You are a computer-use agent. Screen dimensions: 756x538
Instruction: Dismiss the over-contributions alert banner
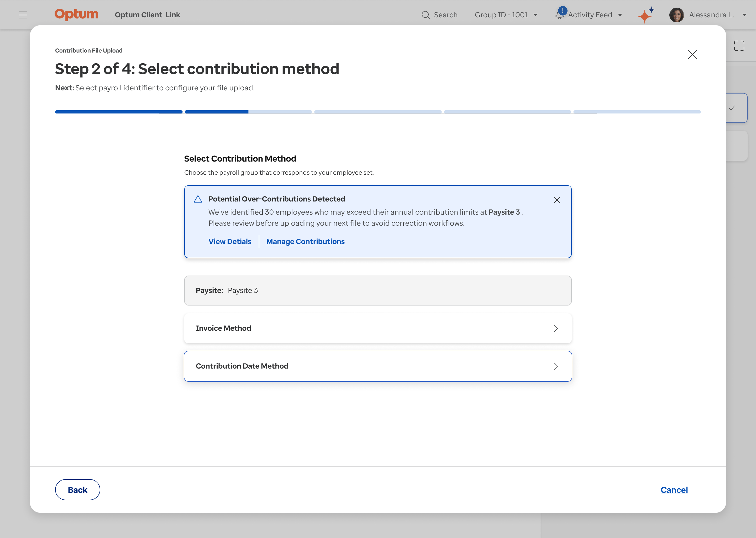coord(557,200)
